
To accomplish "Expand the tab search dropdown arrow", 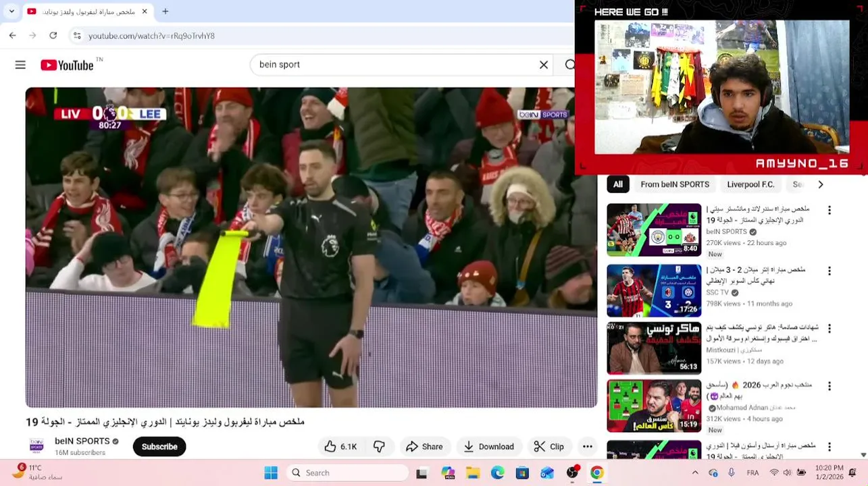I will click(11, 11).
